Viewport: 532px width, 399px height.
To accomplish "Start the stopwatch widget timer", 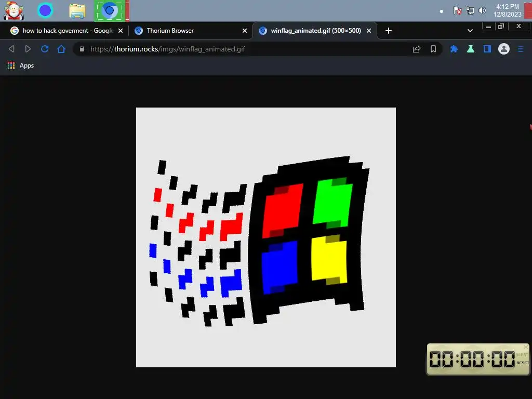I will [x=522, y=354].
